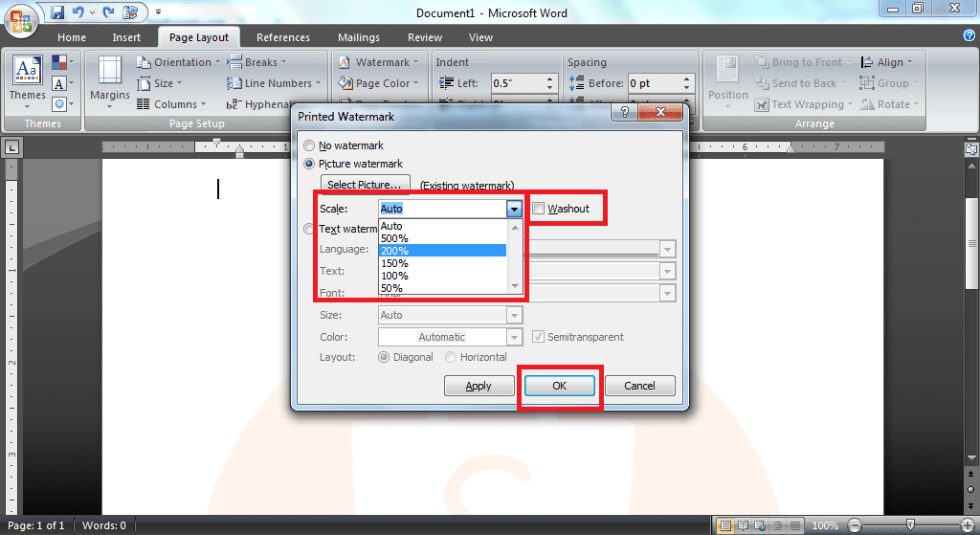This screenshot has height=535, width=980.
Task: Click Select Picture button
Action: [365, 185]
